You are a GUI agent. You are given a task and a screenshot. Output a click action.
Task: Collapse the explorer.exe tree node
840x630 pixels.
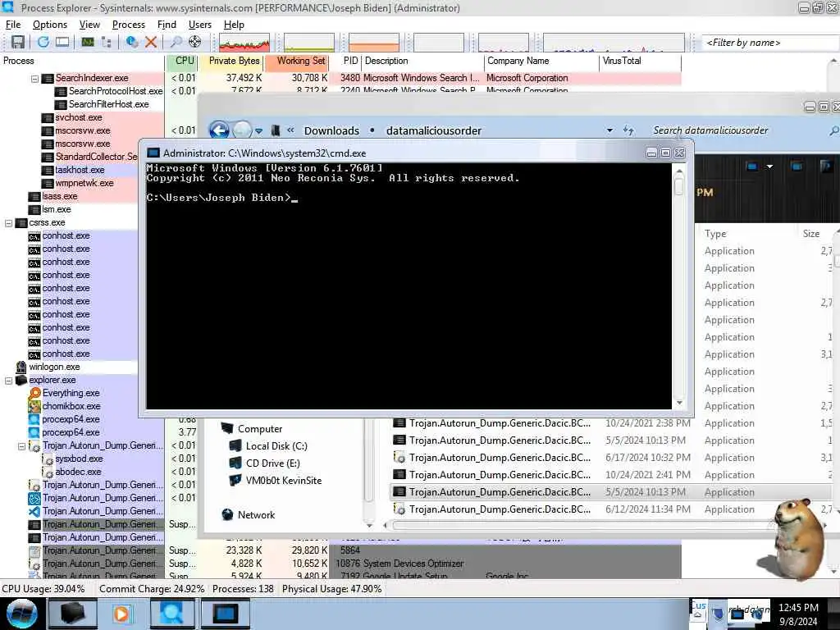point(8,381)
